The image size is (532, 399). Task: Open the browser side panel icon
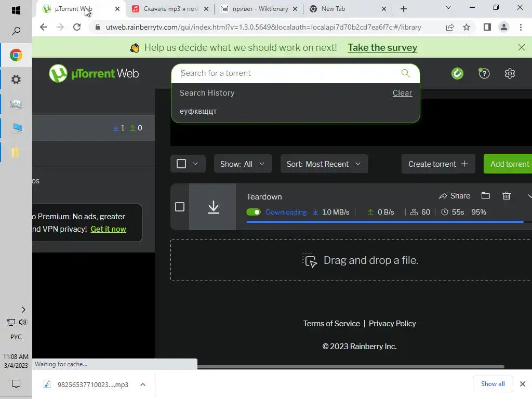click(x=487, y=27)
